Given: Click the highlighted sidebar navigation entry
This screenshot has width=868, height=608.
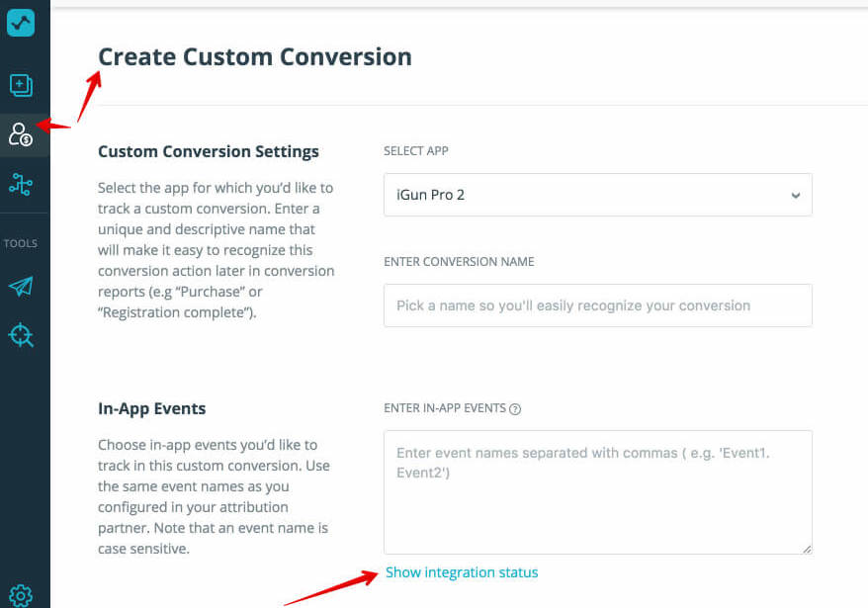Looking at the screenshot, I should click(22, 132).
